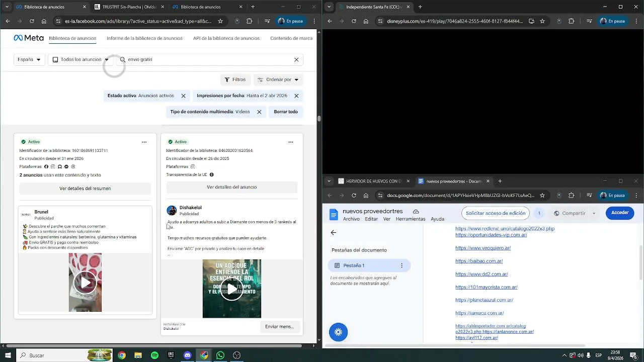Open the Epic Games taskbar icon

tap(171, 355)
